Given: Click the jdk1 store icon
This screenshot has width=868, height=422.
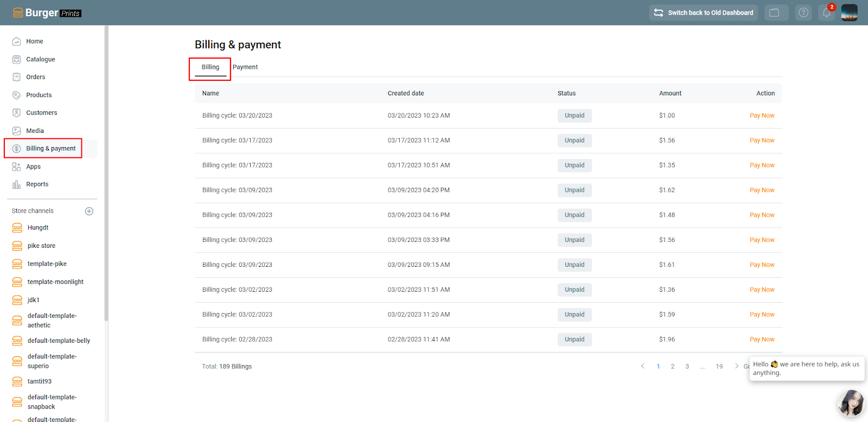Looking at the screenshot, I should coord(17,300).
